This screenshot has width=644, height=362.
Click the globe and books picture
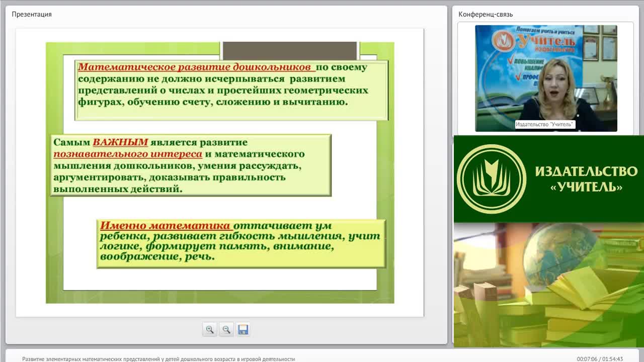[x=548, y=285]
